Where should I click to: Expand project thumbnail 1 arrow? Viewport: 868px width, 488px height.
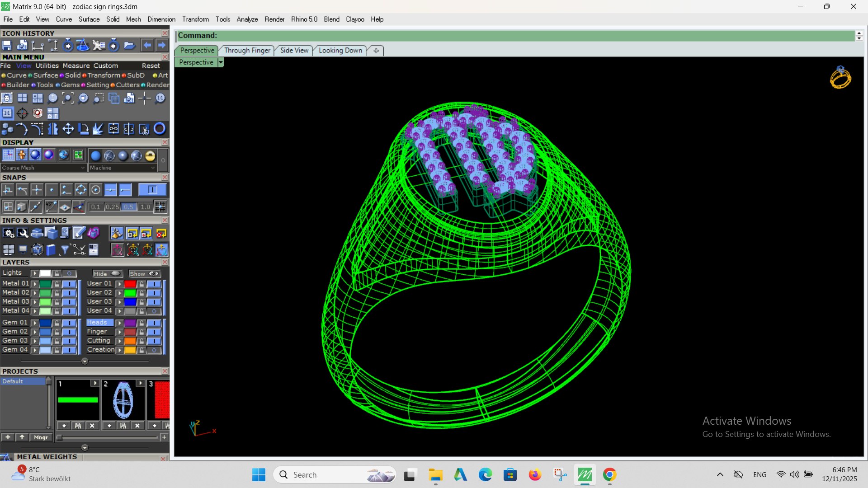point(95,383)
